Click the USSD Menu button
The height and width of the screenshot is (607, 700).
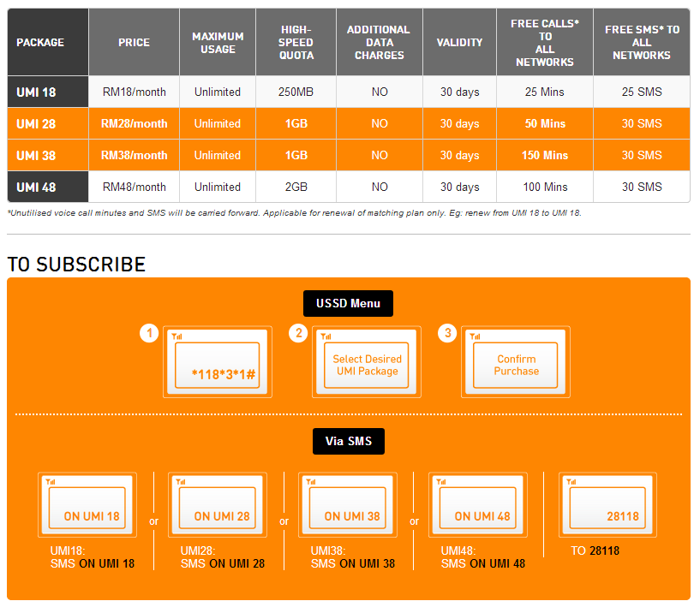click(x=348, y=303)
